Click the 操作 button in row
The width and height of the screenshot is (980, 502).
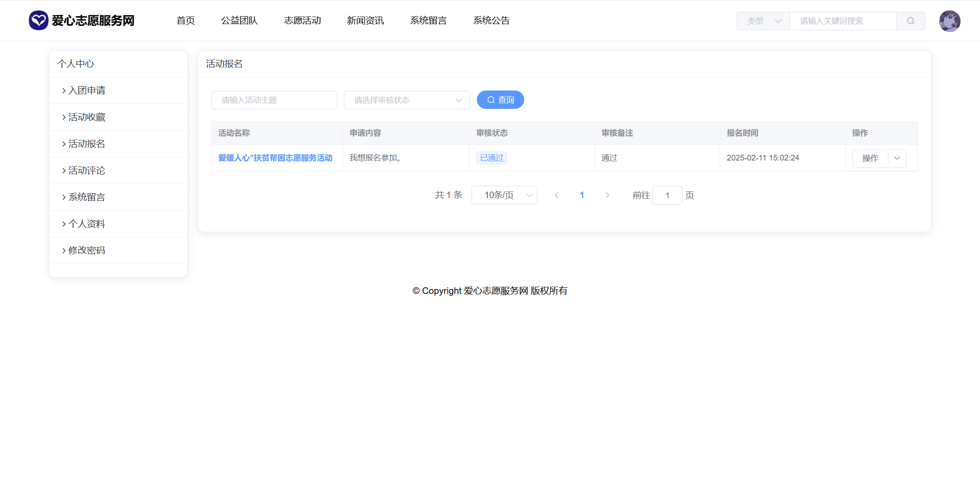click(x=870, y=158)
